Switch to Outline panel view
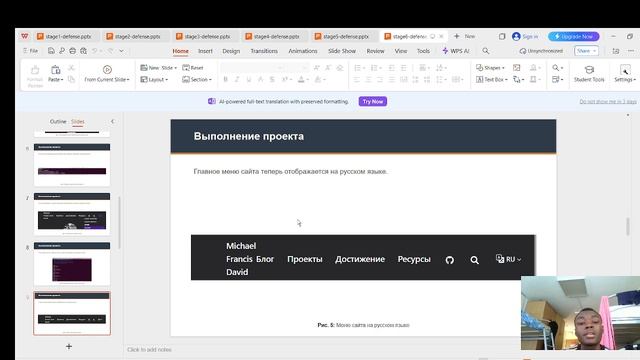640x360 pixels. (58, 122)
